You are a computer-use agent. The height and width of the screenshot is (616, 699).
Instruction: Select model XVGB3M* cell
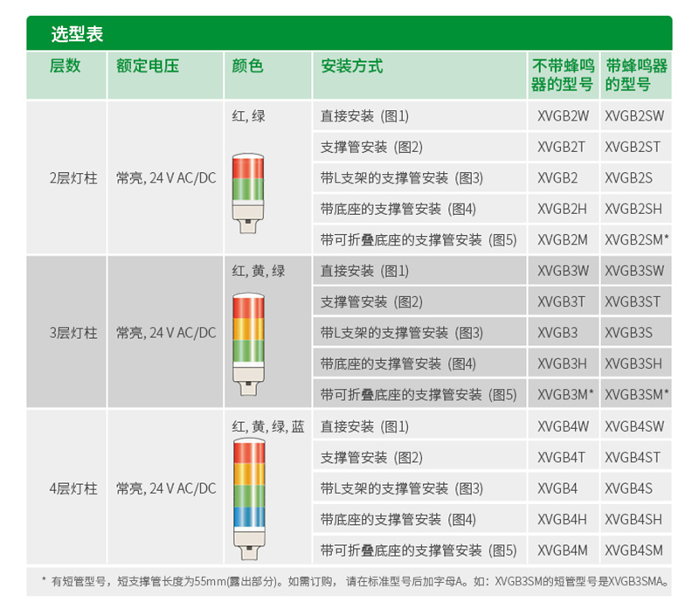565,394
